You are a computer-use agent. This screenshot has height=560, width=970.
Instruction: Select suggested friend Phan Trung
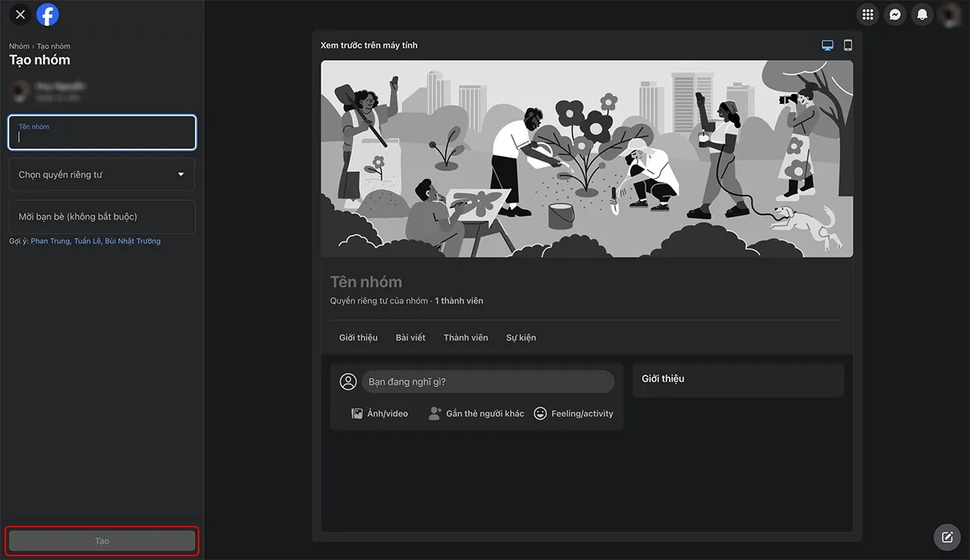pyautogui.click(x=50, y=241)
